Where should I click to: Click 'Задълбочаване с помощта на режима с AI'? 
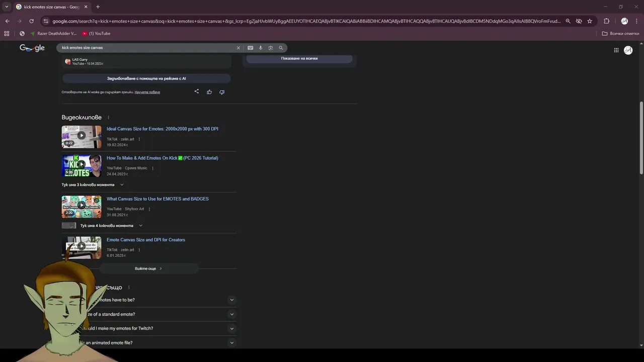click(146, 78)
